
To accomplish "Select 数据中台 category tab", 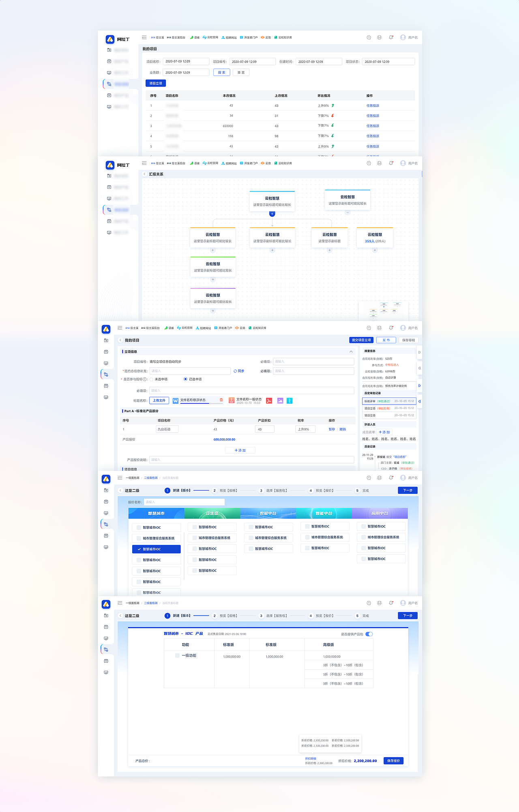I will tap(268, 513).
